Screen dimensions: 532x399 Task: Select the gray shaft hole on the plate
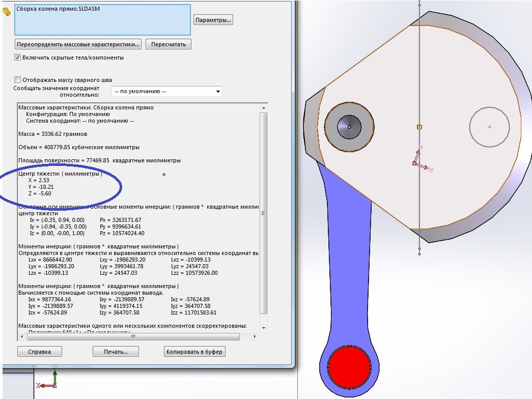[x=349, y=126]
